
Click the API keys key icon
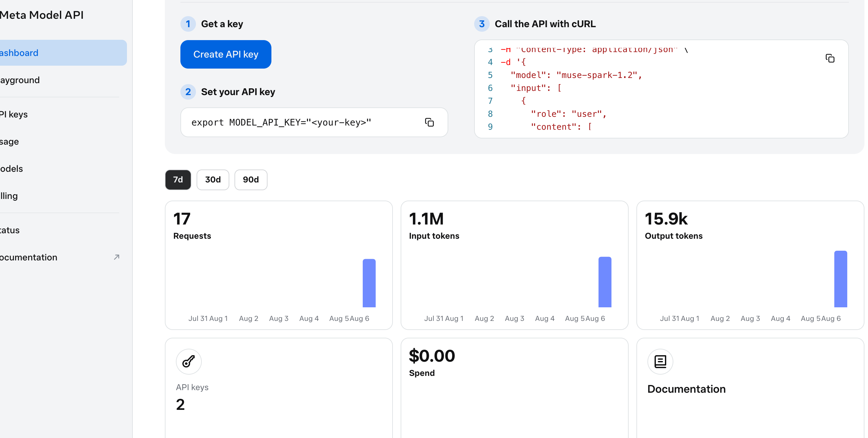[x=189, y=362]
